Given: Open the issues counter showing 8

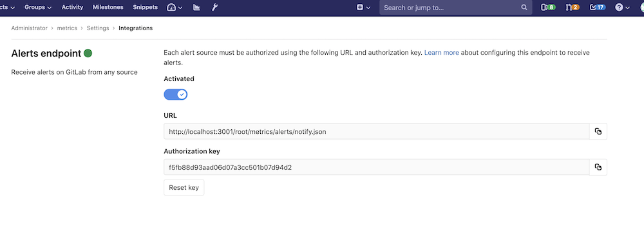Looking at the screenshot, I should tap(548, 7).
